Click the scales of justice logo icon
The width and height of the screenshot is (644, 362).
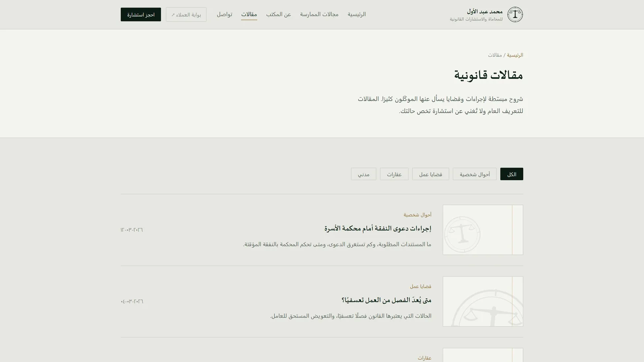[x=515, y=14]
